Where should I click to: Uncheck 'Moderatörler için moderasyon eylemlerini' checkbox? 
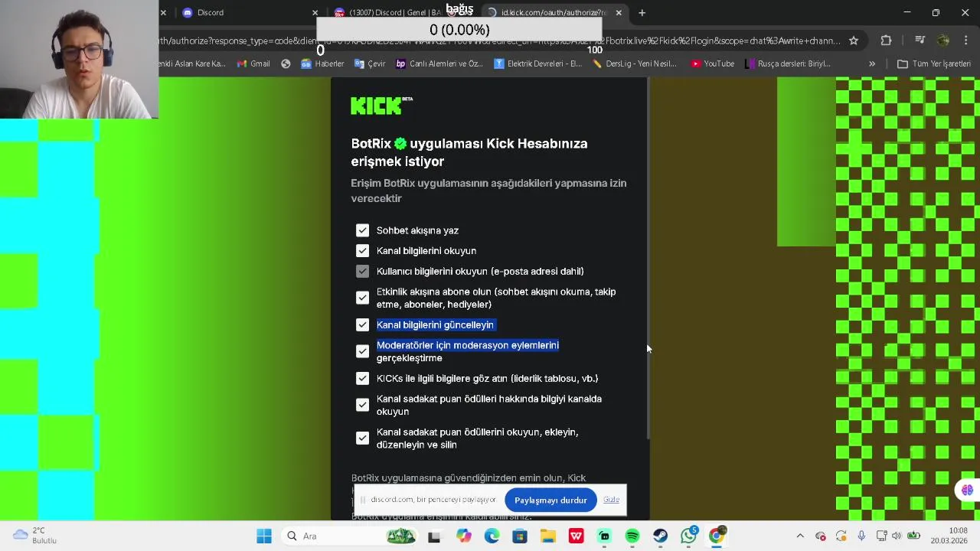coord(362,351)
